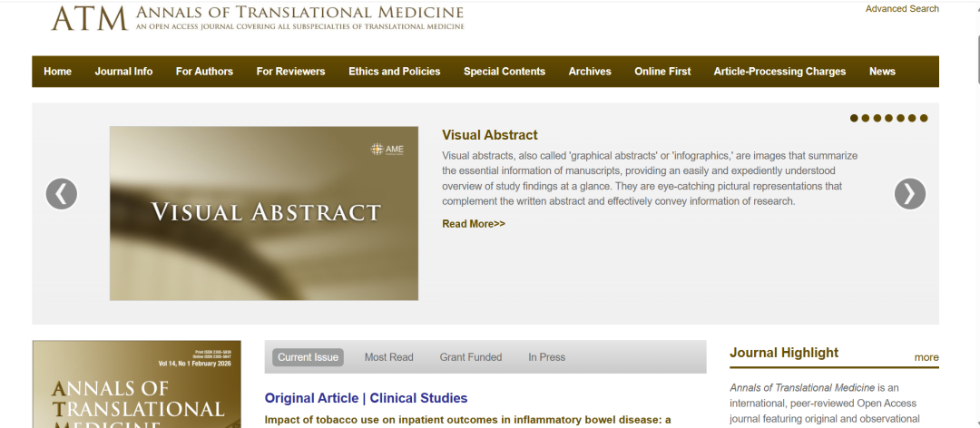Expand the Ethics and Policies menu

click(394, 72)
